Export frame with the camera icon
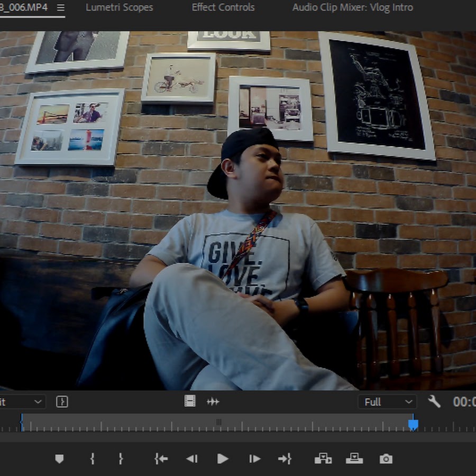This screenshot has width=476, height=476. 386,459
